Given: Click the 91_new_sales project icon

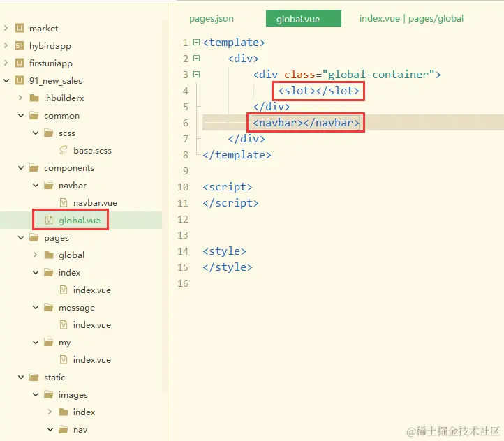Looking at the screenshot, I should tap(20, 81).
